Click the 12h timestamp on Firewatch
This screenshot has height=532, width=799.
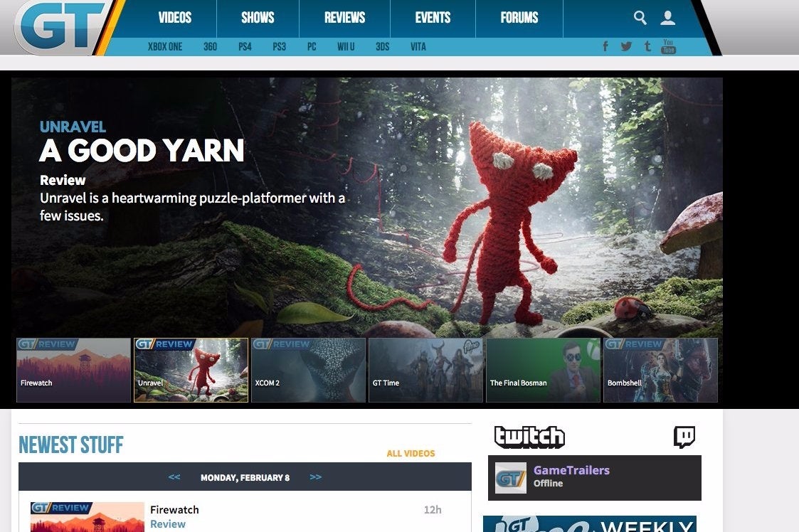click(x=433, y=509)
